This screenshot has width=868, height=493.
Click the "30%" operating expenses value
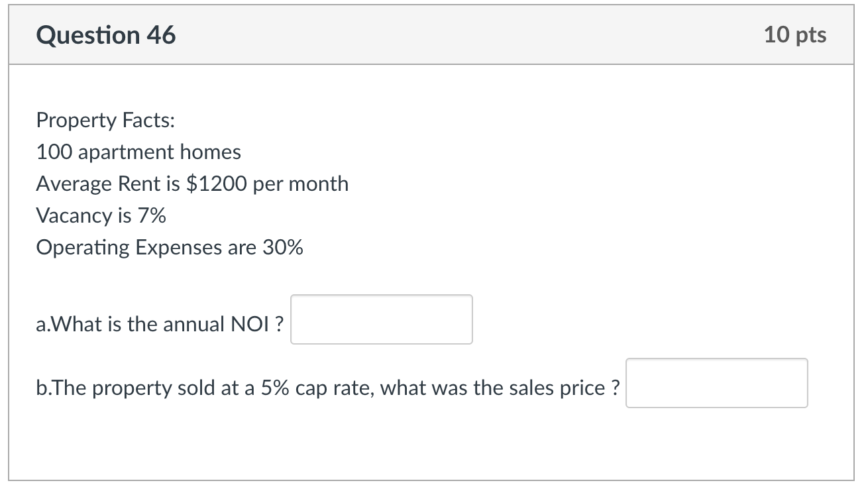coord(283,247)
